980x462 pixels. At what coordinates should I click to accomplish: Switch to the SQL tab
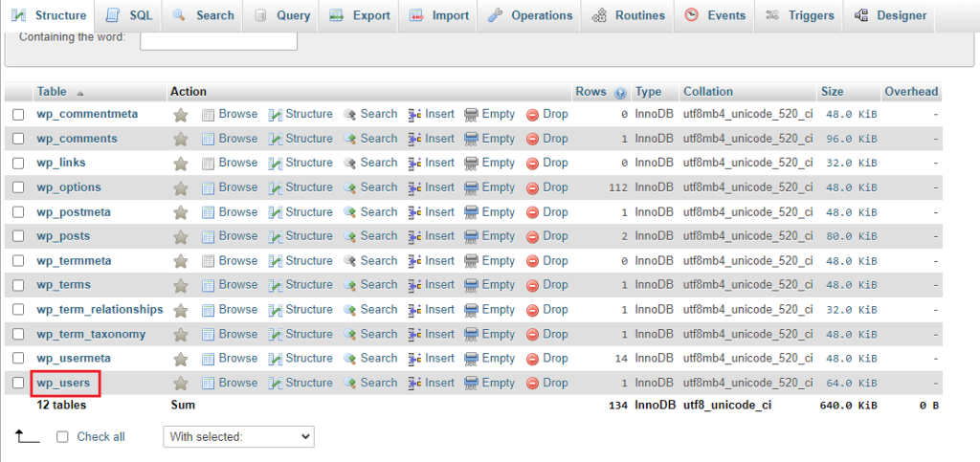(129, 15)
